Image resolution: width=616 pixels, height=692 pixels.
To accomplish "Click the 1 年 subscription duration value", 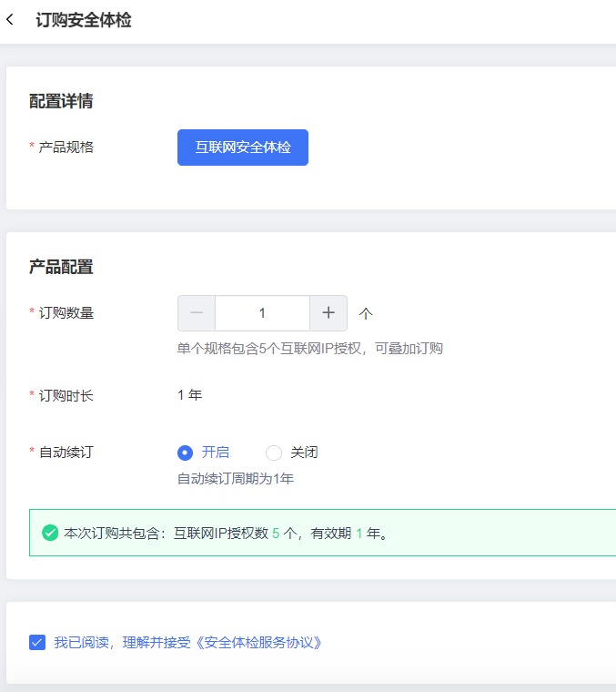I will click(190, 395).
